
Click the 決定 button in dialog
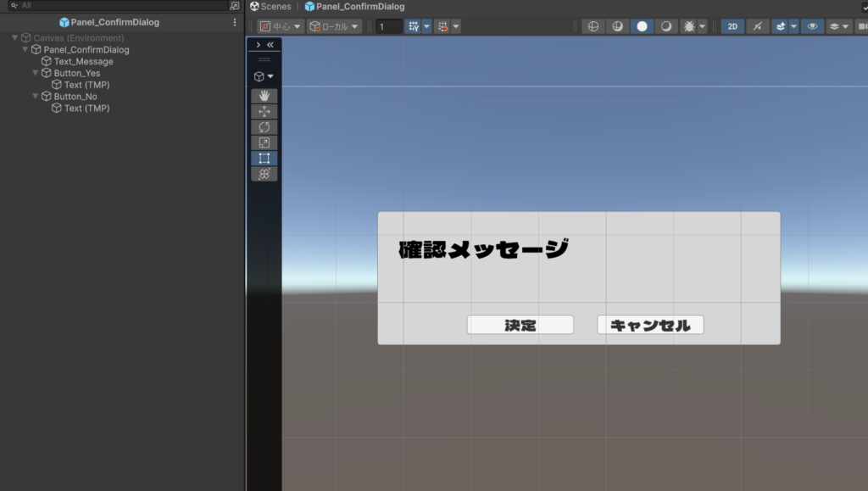[520, 325]
